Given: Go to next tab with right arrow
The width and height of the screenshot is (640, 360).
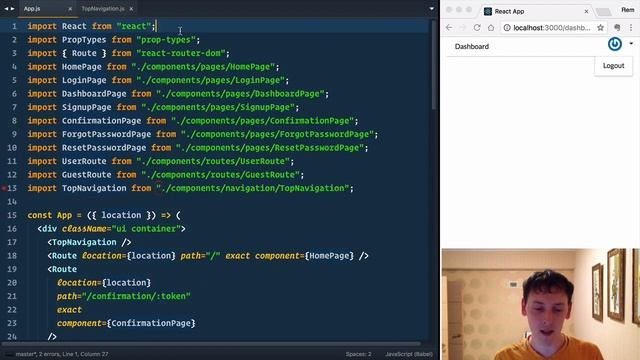Looking at the screenshot, I should tap(13, 9).
